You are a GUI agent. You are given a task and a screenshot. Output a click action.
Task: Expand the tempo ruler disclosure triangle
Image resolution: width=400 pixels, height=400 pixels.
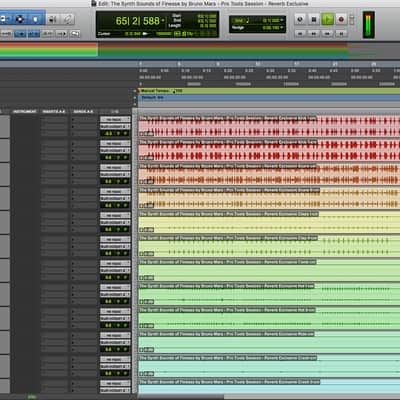pos(135,91)
